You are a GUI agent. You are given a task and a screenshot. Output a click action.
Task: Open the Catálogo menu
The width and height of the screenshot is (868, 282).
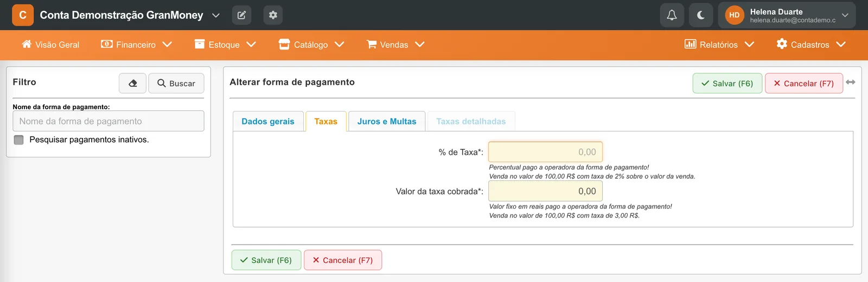(311, 45)
